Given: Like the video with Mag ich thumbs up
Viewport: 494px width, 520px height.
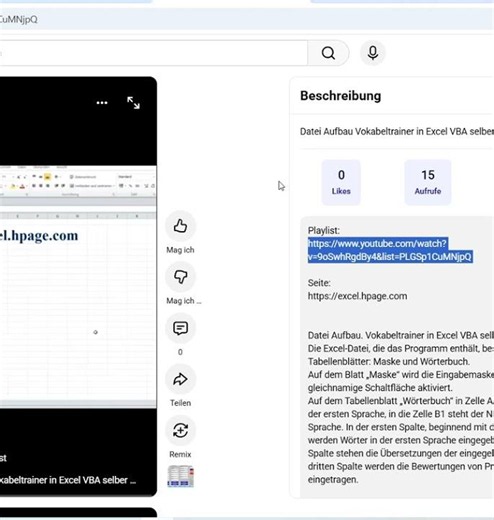Looking at the screenshot, I should coord(180,226).
